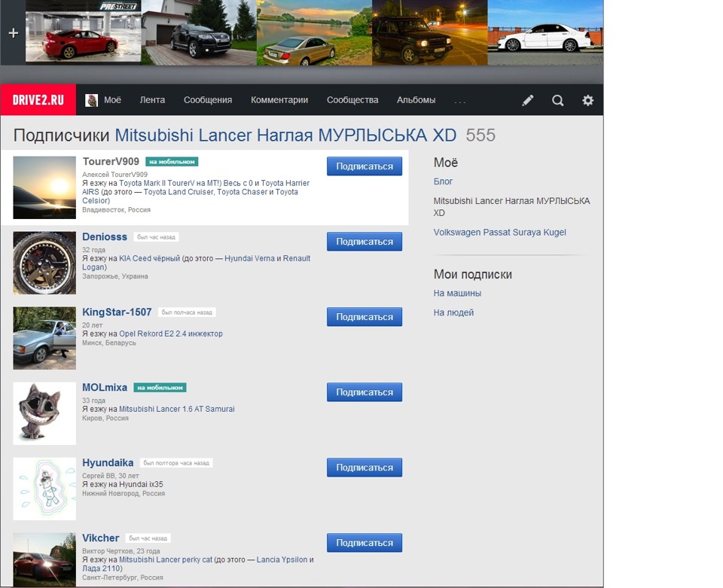Screen dimensions: 723x588
Task: Click Vikcher red car avatar
Action: pos(44,559)
